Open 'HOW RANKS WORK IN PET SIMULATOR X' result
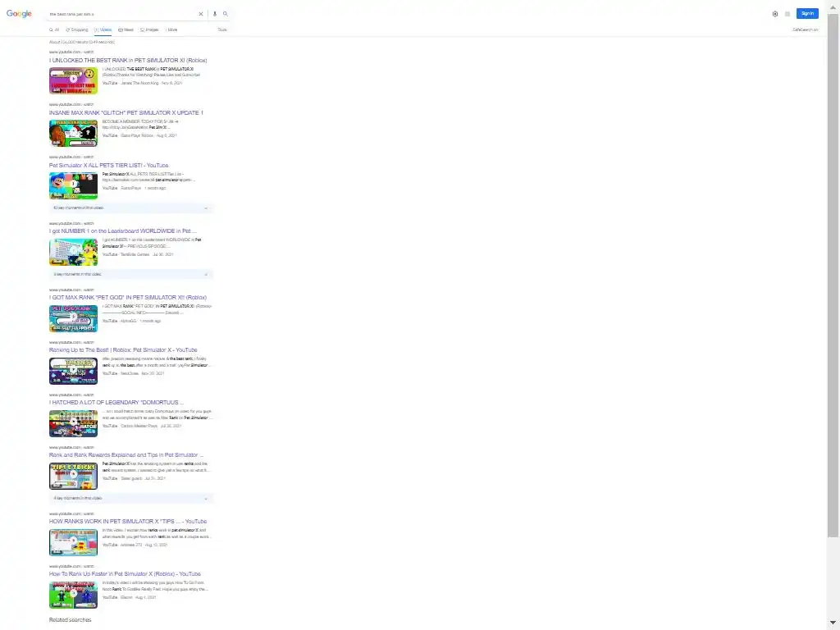Image resolution: width=840 pixels, height=630 pixels. coord(128,521)
